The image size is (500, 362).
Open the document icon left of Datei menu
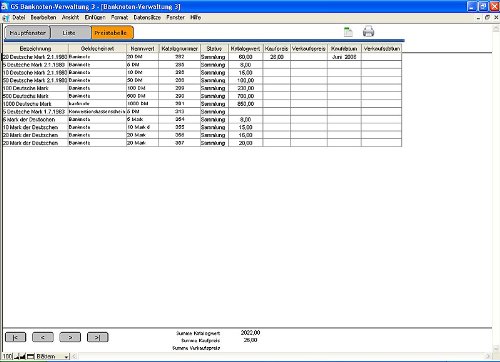6,18
